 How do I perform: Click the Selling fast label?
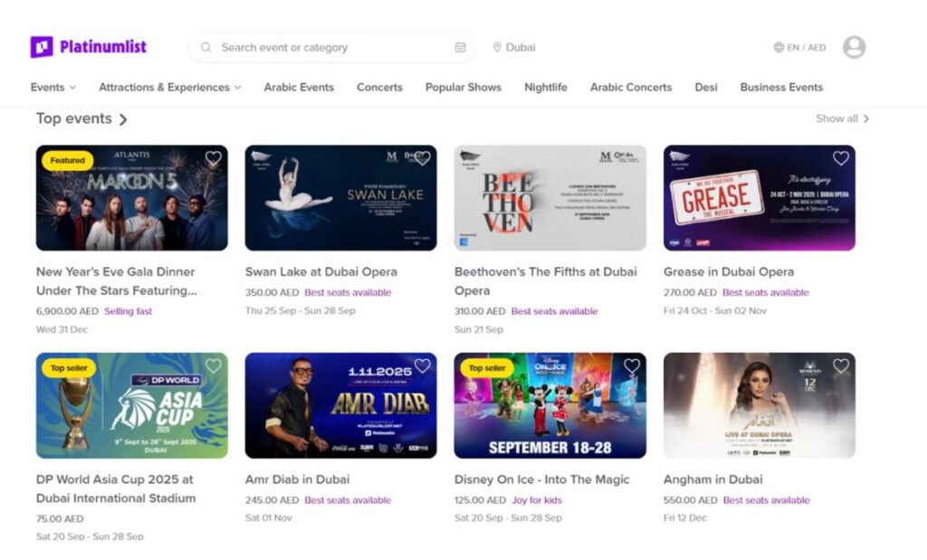(128, 311)
